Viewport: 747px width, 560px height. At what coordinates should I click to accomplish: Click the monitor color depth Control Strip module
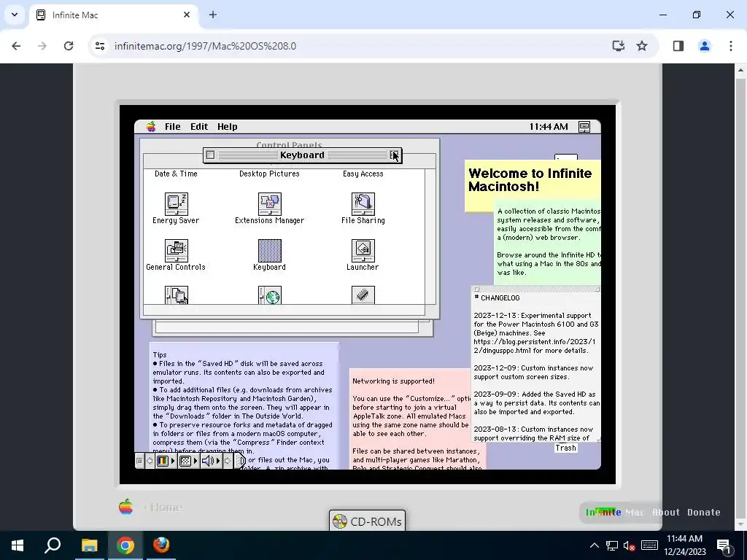point(163,461)
